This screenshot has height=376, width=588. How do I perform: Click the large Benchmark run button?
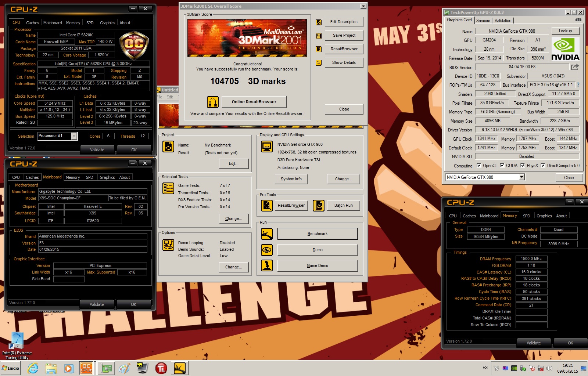318,234
